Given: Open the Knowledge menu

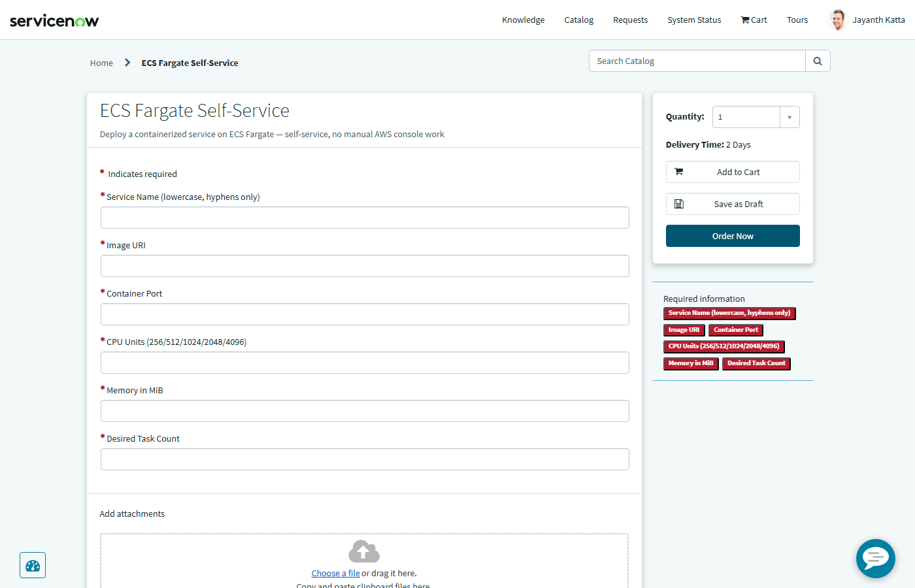Looking at the screenshot, I should 523,20.
